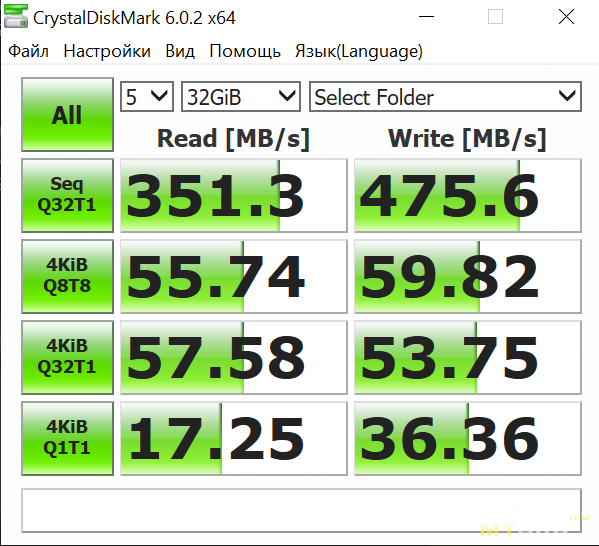The width and height of the screenshot is (599, 546).
Task: Start the 4KiB Q32T1 test
Action: (x=67, y=357)
